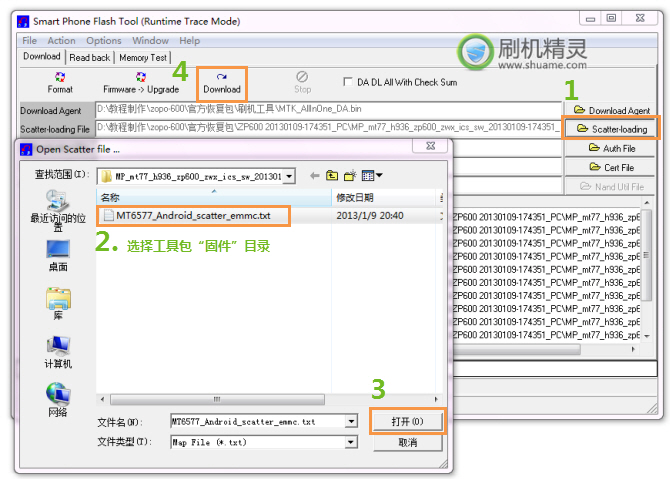Open 网络 network in the sidebar
670x479 pixels.
click(x=58, y=400)
